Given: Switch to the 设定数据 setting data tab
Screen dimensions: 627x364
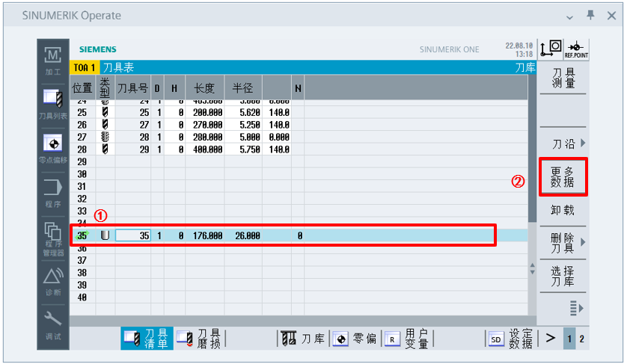Looking at the screenshot, I should point(511,339).
